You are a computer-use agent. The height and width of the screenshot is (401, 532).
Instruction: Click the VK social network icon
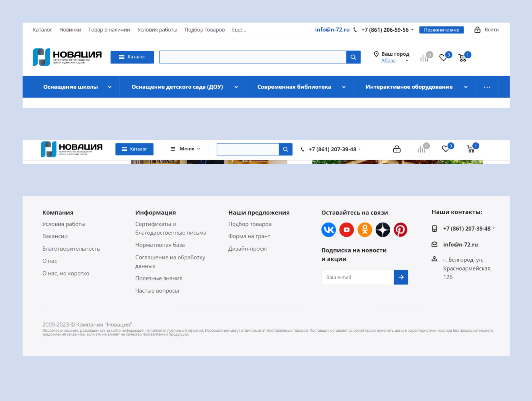coord(328,230)
